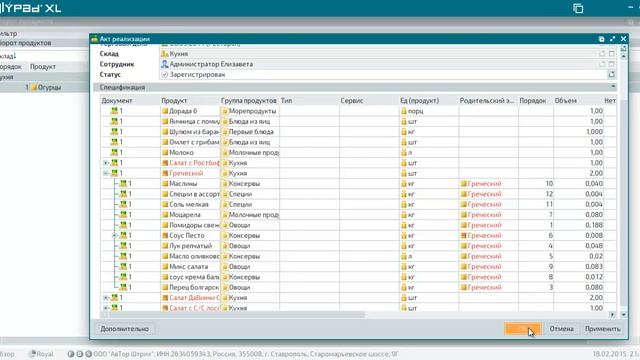
Task: Click the product icon beside Микс салата
Action: click(165, 267)
